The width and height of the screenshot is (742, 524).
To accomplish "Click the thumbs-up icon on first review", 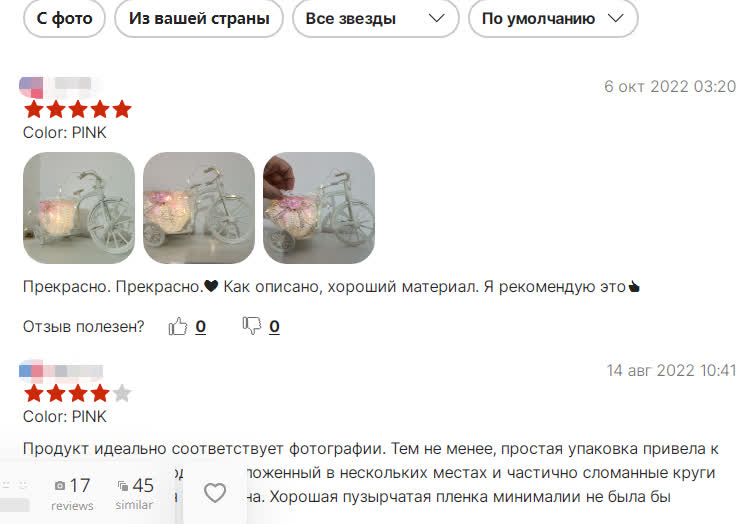I will (177, 326).
